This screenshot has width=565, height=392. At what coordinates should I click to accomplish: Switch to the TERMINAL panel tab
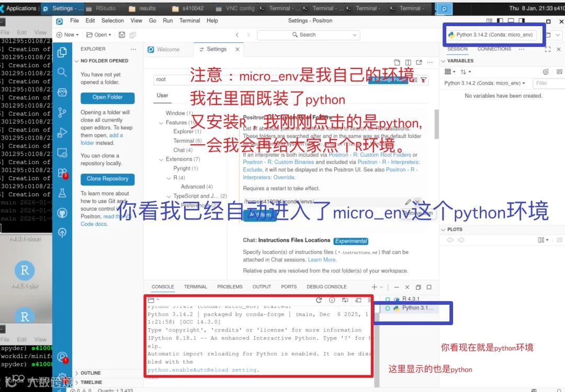tap(195, 287)
